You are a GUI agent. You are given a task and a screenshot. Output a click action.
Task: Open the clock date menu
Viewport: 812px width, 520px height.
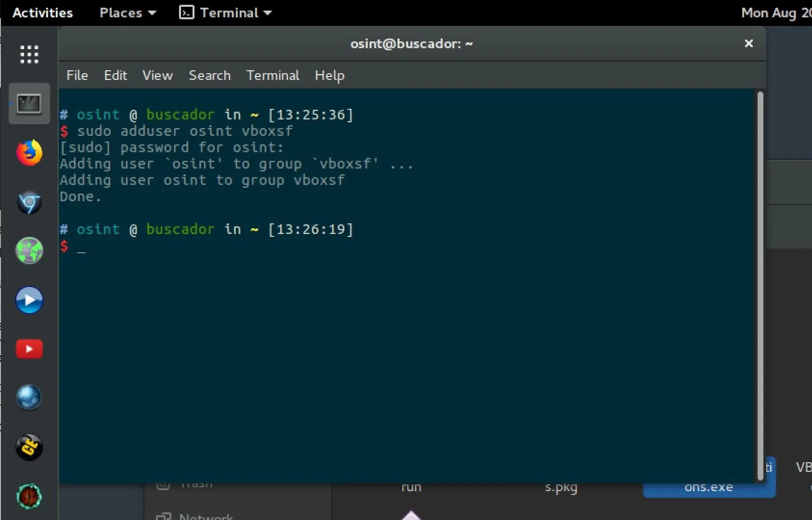click(x=776, y=13)
